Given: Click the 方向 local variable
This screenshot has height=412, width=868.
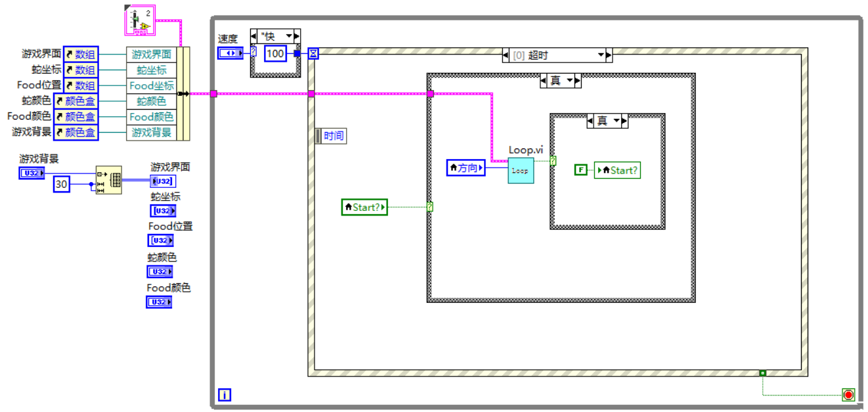Looking at the screenshot, I should coord(466,168).
